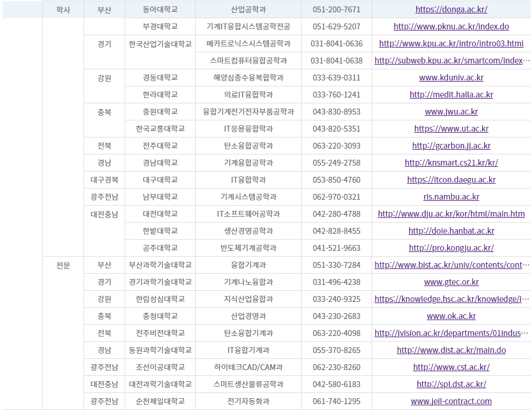The height and width of the screenshot is (410, 532).
Task: Click phone number 033-760-1241
Action: (337, 95)
